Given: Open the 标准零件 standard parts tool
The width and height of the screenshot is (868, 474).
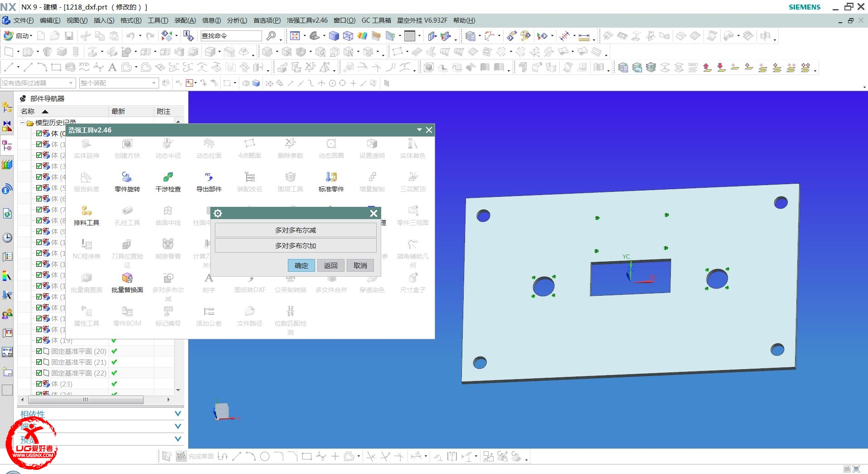Looking at the screenshot, I should 331,177.
